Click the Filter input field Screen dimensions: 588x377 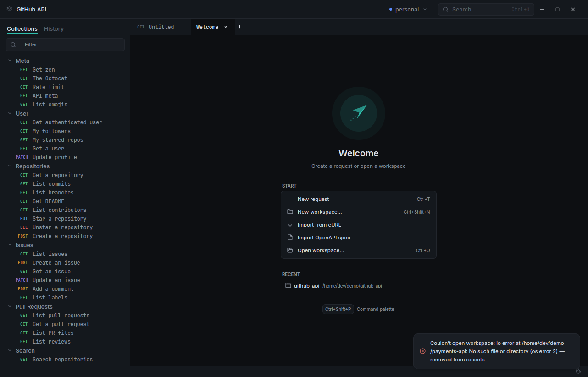coord(65,44)
